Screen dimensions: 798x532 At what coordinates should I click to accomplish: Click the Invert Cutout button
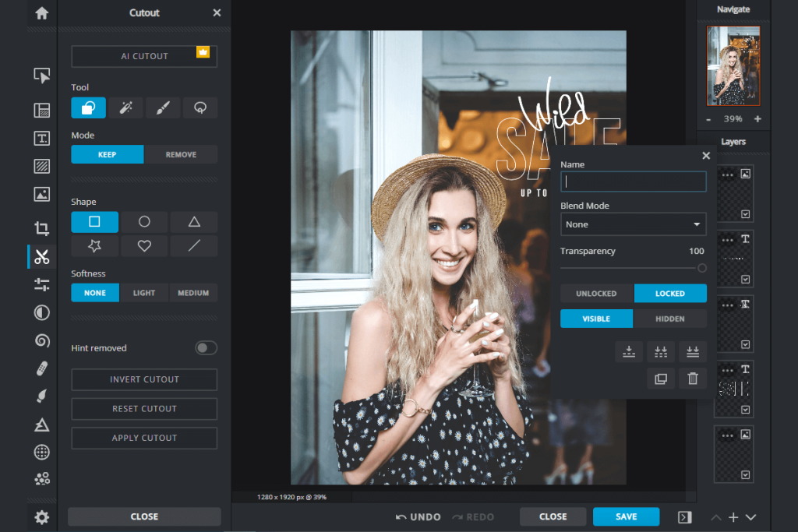143,379
